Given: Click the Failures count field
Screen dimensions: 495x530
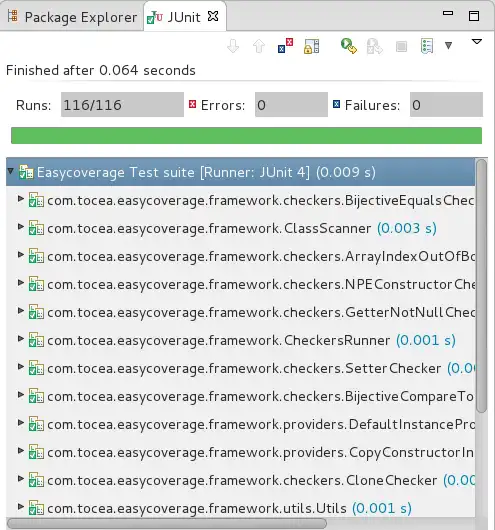Looking at the screenshot, I should coord(446,105).
